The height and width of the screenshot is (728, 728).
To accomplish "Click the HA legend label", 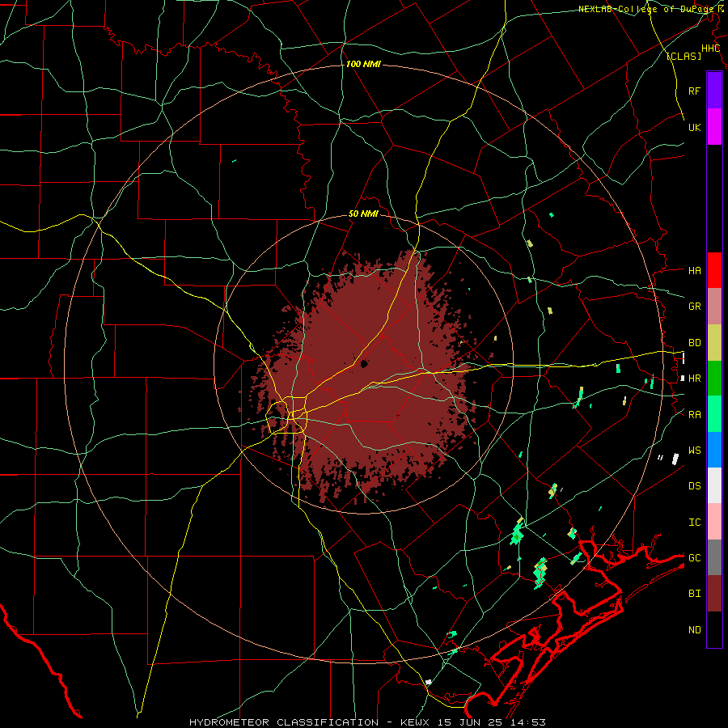I will pyautogui.click(x=694, y=270).
